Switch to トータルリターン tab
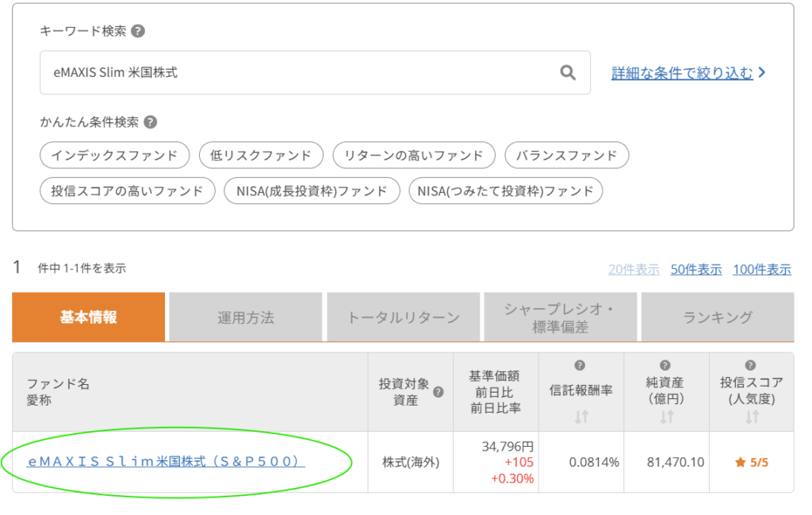 tap(404, 317)
